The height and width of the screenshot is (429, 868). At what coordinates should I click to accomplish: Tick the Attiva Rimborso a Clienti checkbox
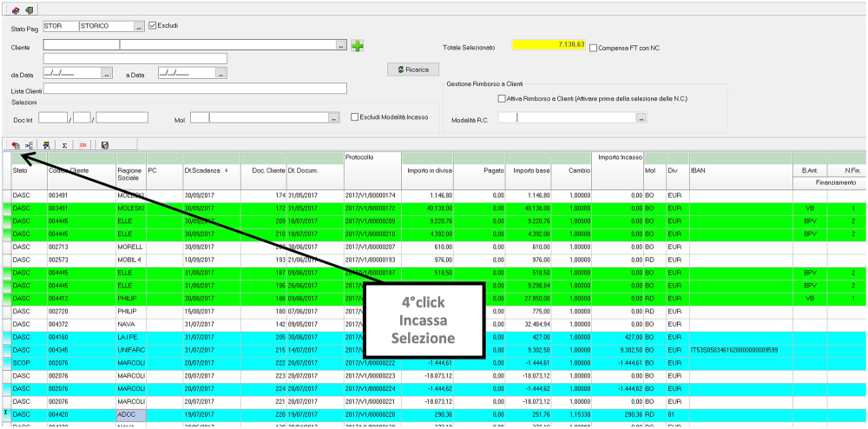(x=502, y=99)
